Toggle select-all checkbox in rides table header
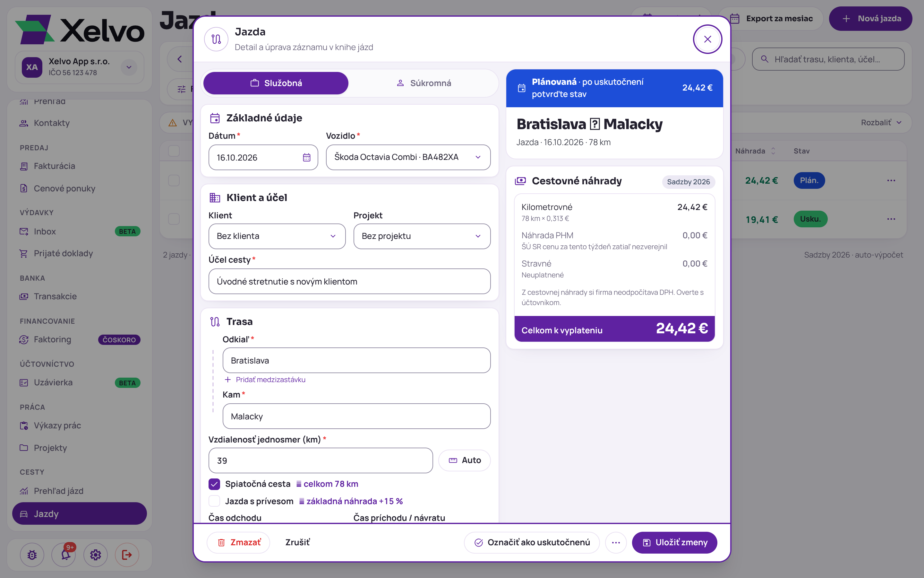924x578 pixels. [174, 151]
